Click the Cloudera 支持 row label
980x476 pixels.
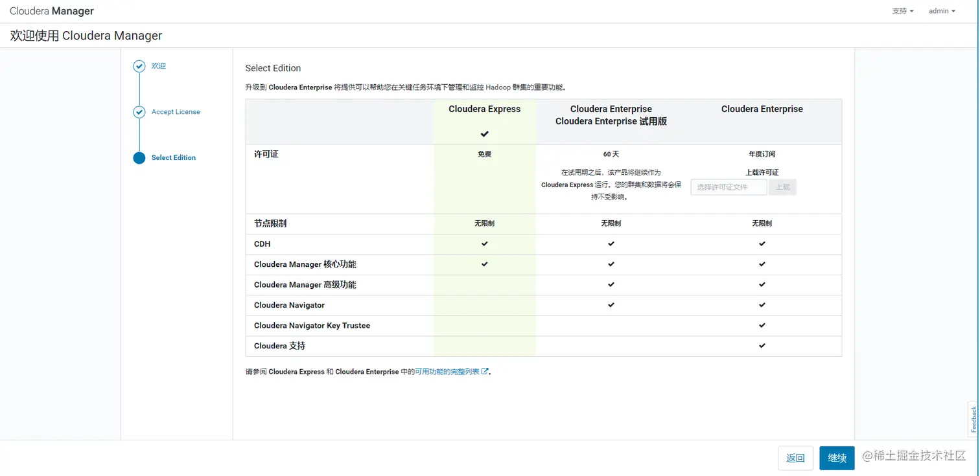[280, 346]
